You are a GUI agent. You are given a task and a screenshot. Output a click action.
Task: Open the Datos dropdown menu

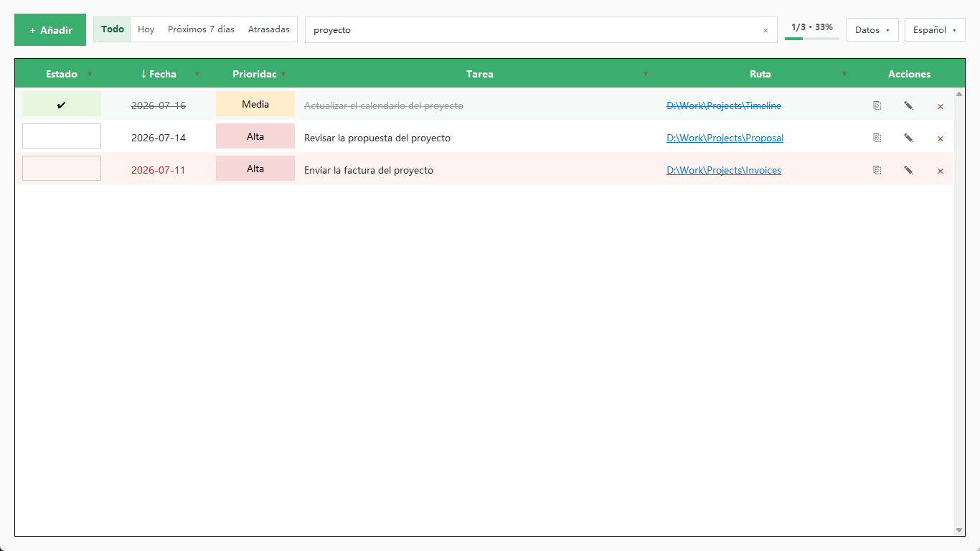coord(872,30)
